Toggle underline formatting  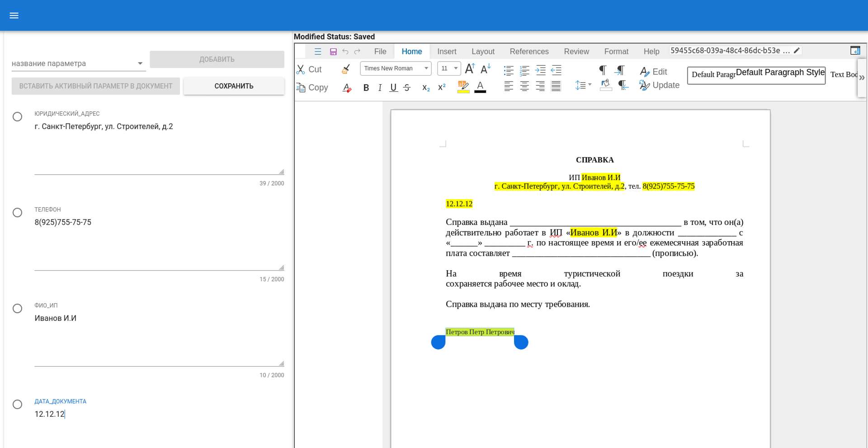click(x=393, y=88)
